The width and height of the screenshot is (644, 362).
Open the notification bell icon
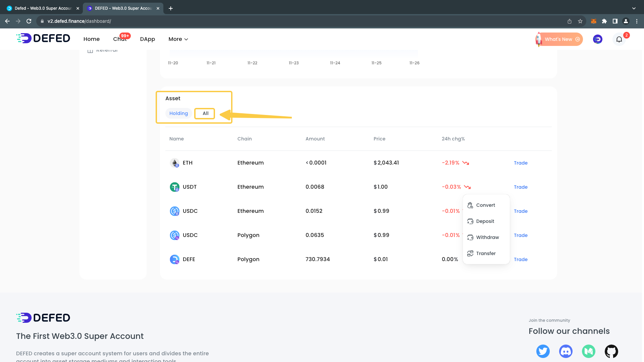pyautogui.click(x=619, y=39)
